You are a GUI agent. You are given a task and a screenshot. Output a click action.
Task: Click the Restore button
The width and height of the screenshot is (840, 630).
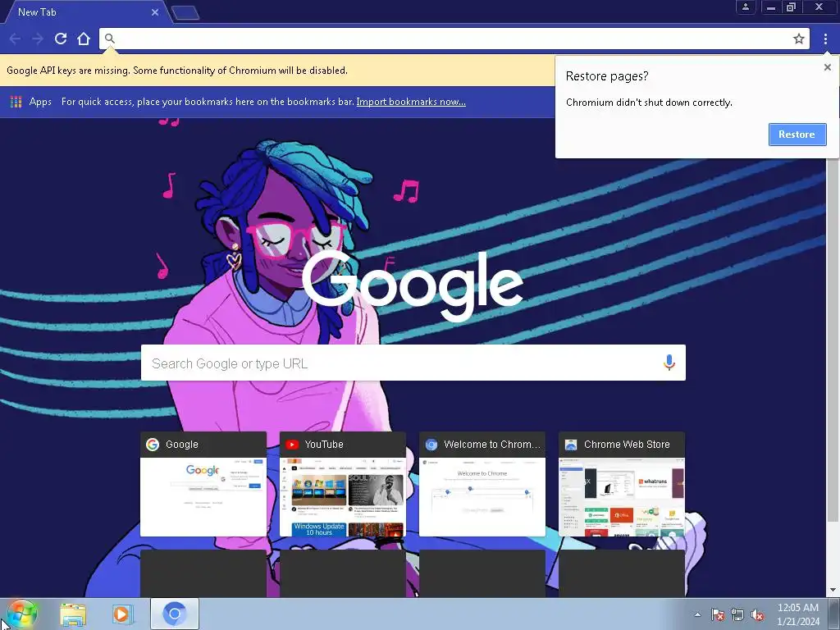tap(797, 135)
